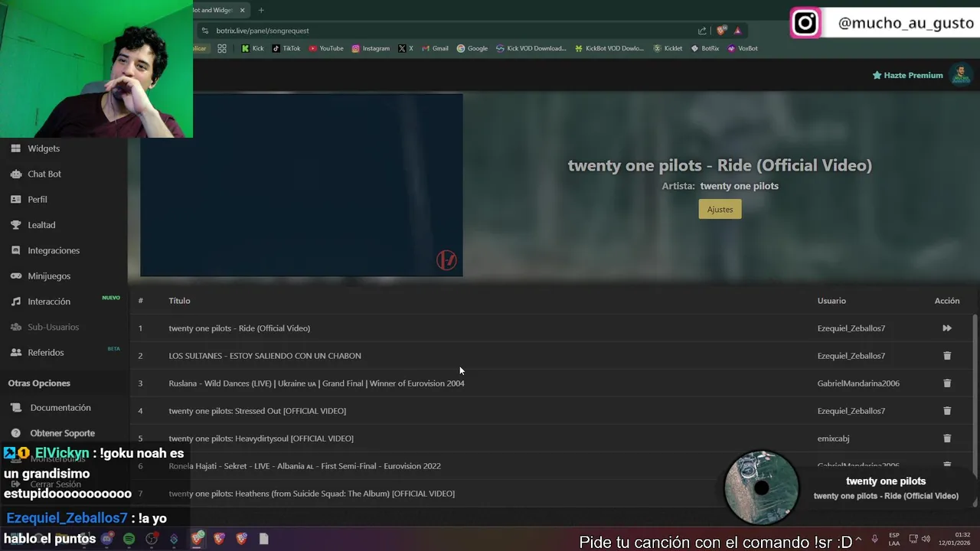Open bookmark apps grid icon
The height and width of the screenshot is (551, 980).
222,48
